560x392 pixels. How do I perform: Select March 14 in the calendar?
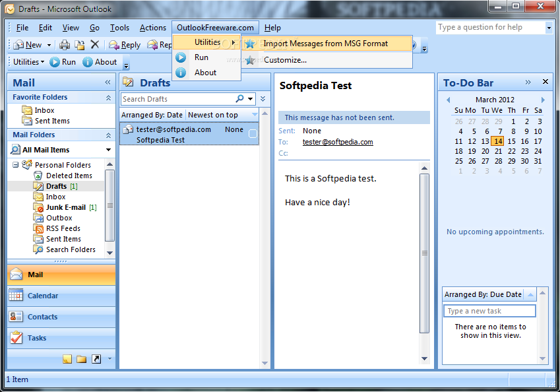click(498, 141)
